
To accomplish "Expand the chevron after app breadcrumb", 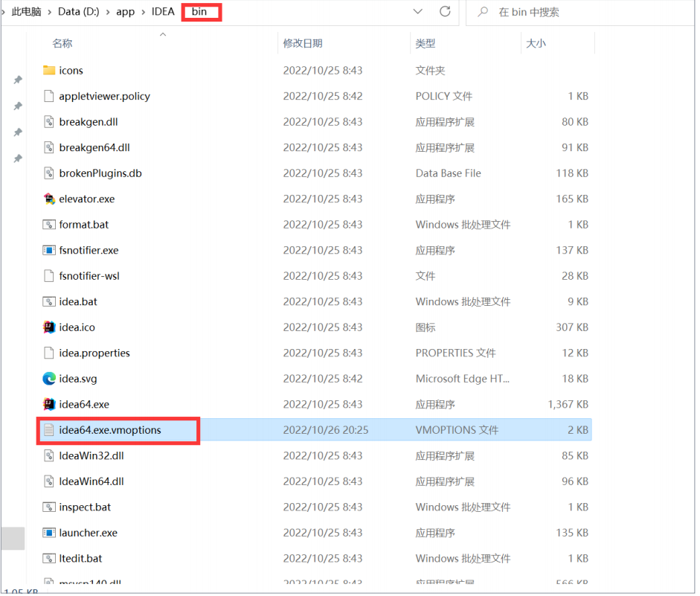I will [144, 12].
